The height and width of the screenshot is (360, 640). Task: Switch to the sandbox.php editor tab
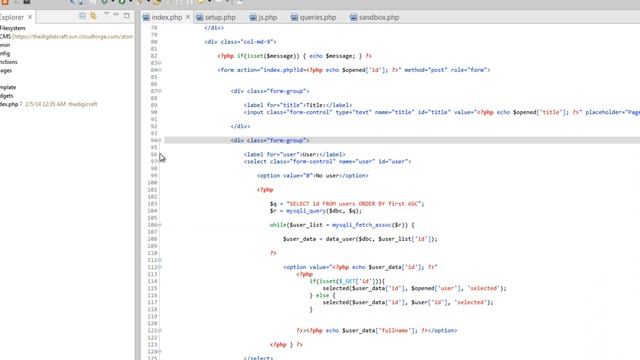pyautogui.click(x=379, y=18)
